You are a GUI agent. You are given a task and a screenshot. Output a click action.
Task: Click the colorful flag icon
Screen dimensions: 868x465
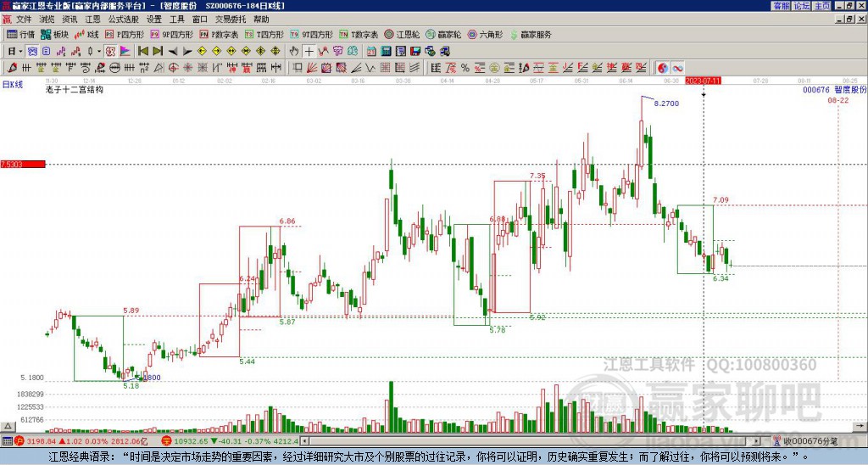point(125,52)
